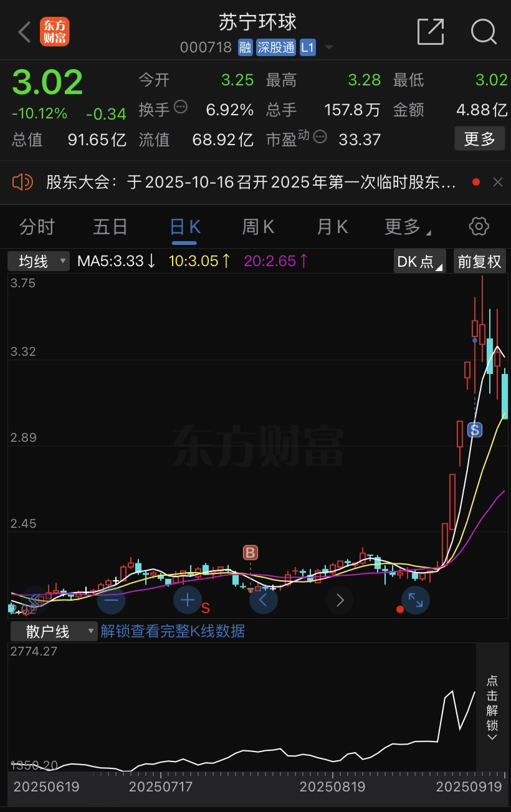511x812 pixels.
Task: Expand stock title dropdown triangle
Action: (329, 48)
